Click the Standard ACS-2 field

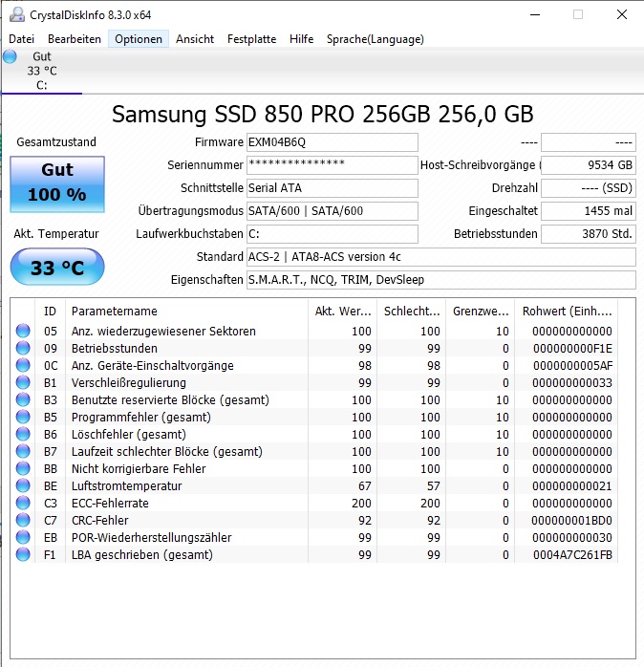pyautogui.click(x=441, y=257)
